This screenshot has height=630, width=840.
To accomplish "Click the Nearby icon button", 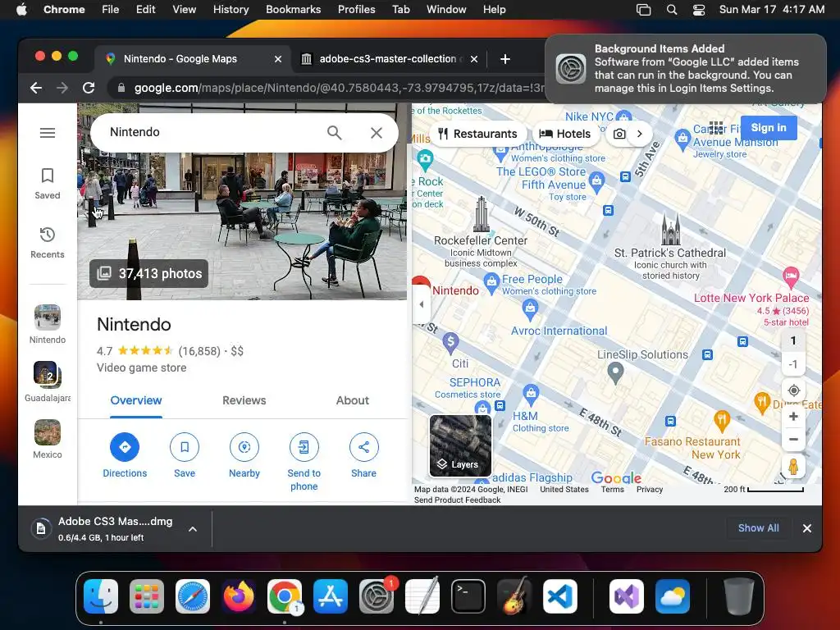I will tap(244, 447).
